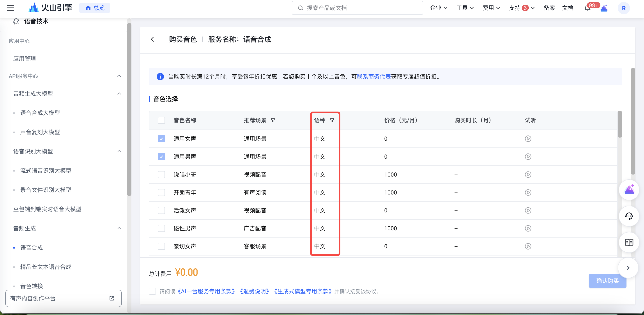Open the 工具 dropdown menu
Image resolution: width=644 pixels, height=315 pixels.
[x=465, y=8]
